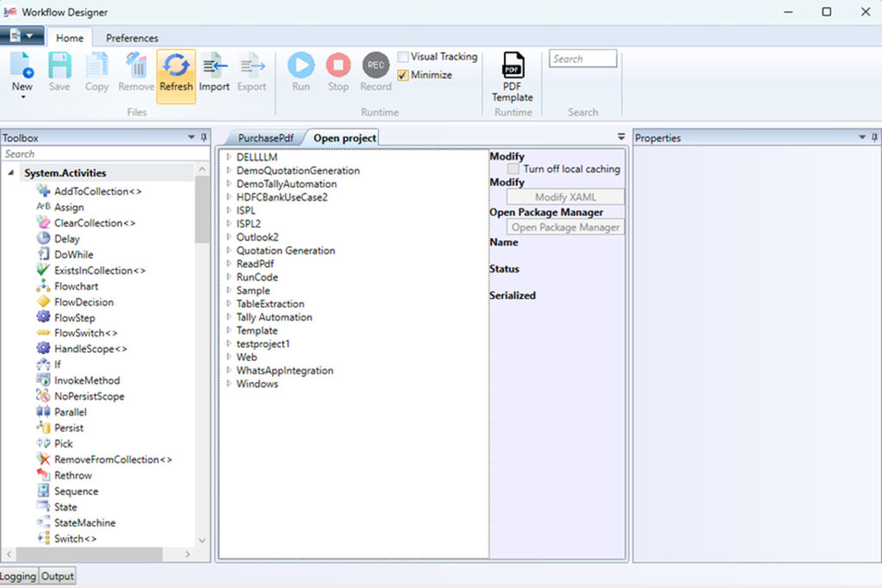Viewport: 882px width, 588px height.
Task: Click the ribbon Search field
Action: click(x=583, y=59)
